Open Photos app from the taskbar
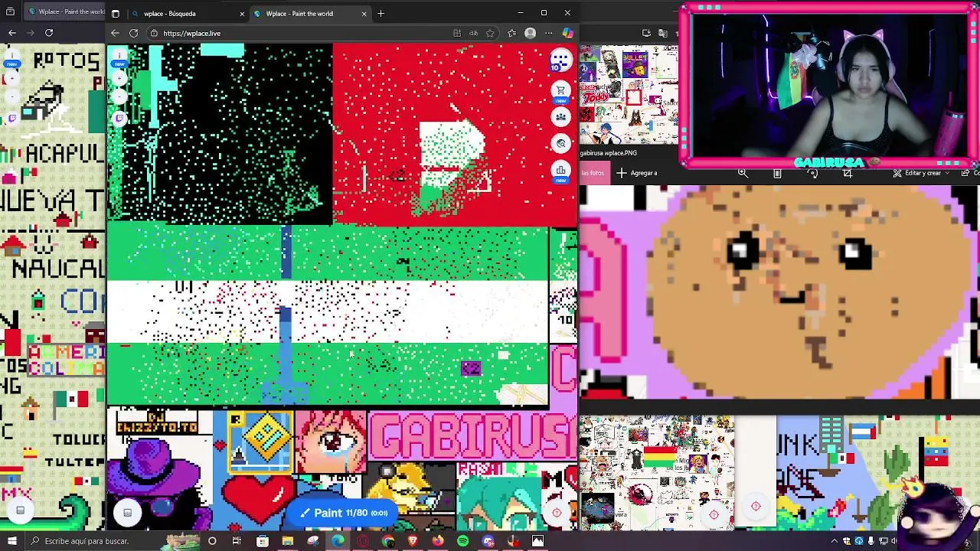This screenshot has width=980, height=551. pos(537,541)
